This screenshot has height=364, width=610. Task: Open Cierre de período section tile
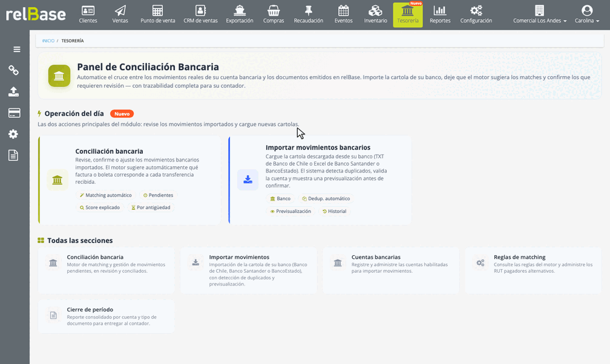(107, 316)
